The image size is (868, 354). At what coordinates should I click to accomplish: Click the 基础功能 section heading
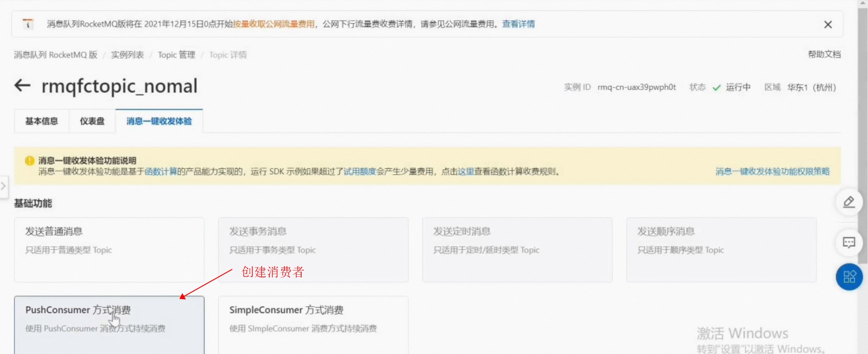[33, 203]
